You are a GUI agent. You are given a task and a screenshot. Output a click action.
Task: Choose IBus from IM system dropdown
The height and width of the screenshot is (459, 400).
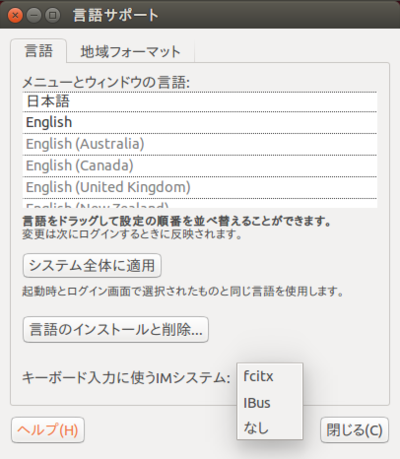point(270,403)
